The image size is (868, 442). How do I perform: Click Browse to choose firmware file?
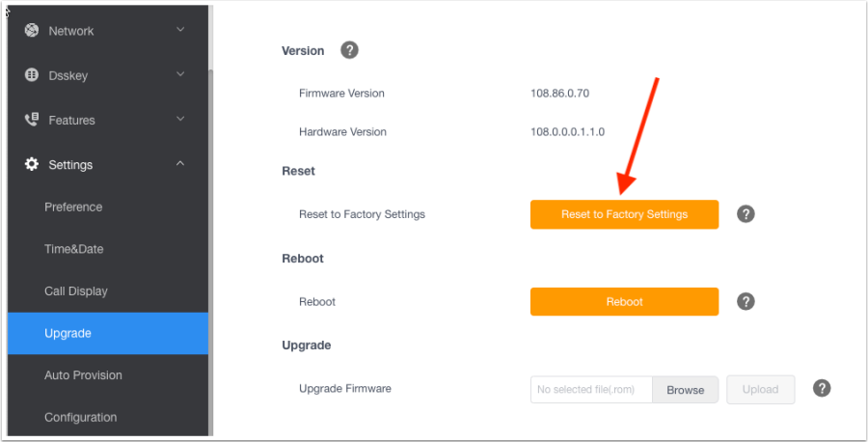click(685, 389)
